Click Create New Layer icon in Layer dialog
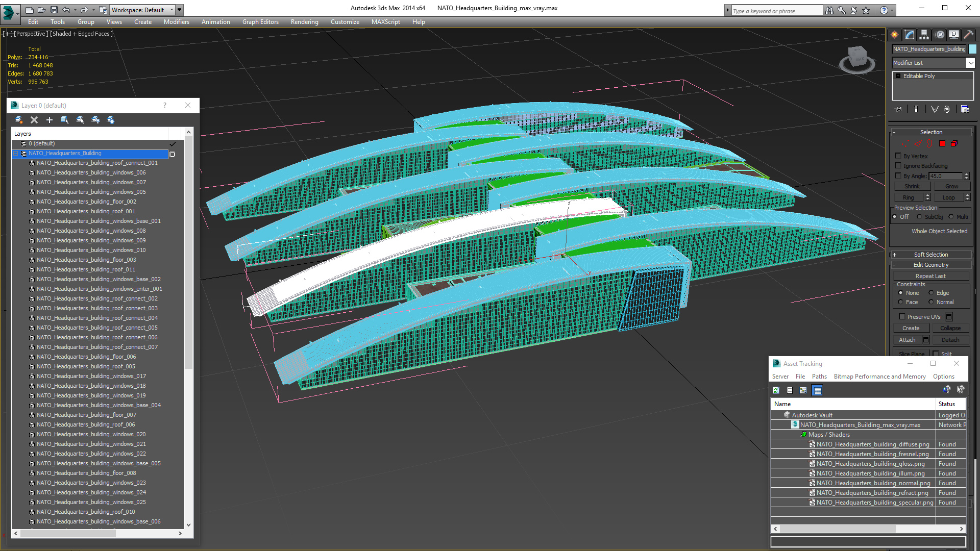980x551 pixels. (x=19, y=120)
